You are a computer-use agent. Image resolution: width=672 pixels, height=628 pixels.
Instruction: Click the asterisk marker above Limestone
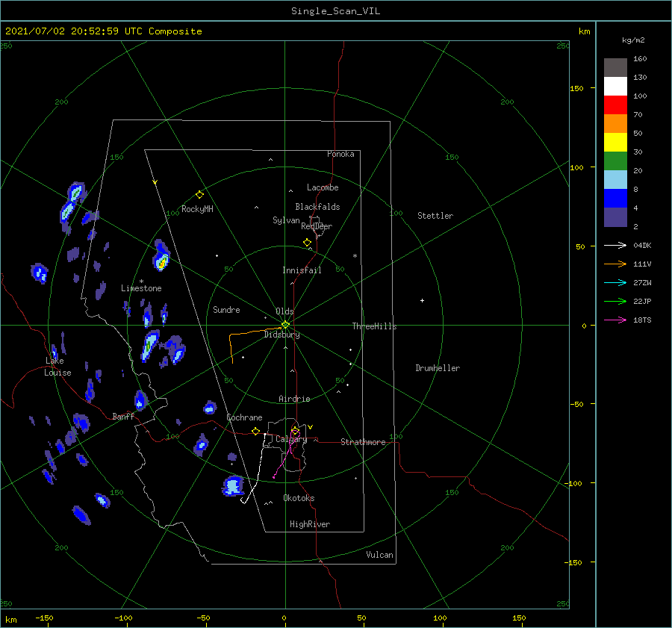[x=141, y=282]
